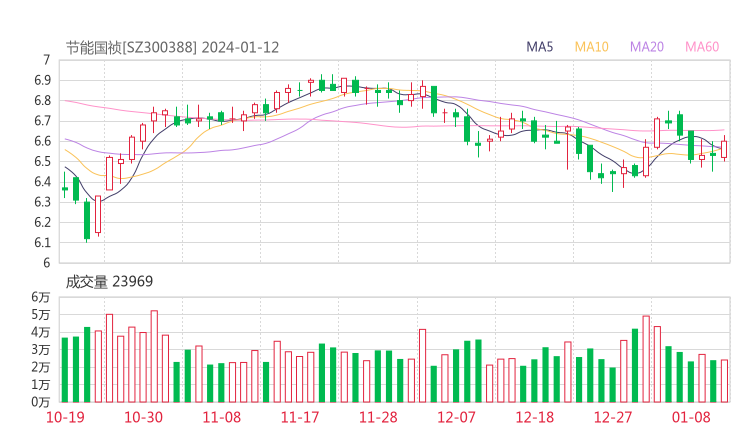Click the volume axis label 6万
The image size is (740, 440).
pos(41,297)
